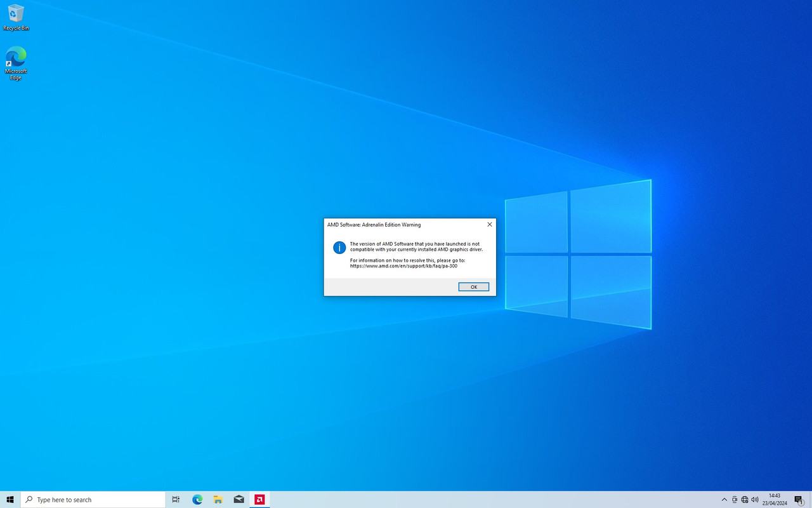Open the network status tray icon
This screenshot has width=812, height=508.
click(745, 500)
